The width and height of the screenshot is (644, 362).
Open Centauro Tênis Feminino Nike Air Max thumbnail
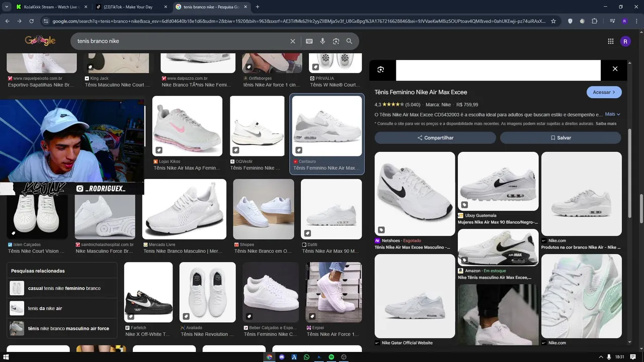[x=327, y=126]
